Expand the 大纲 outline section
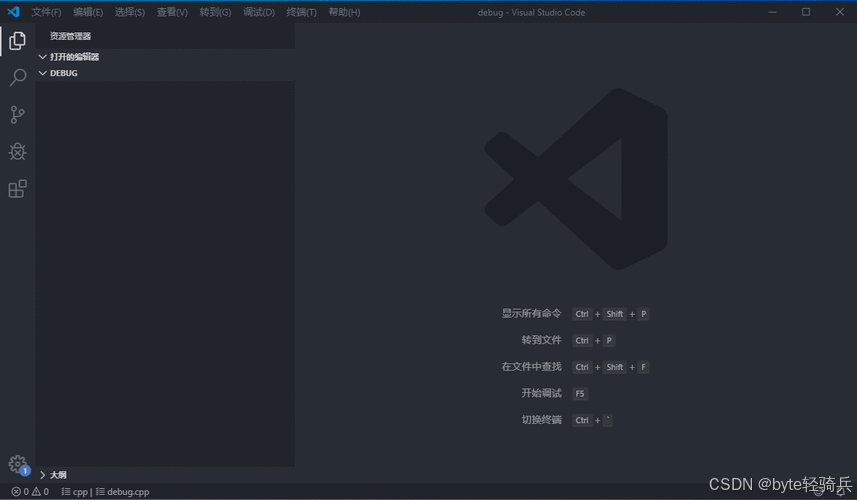 click(165, 475)
